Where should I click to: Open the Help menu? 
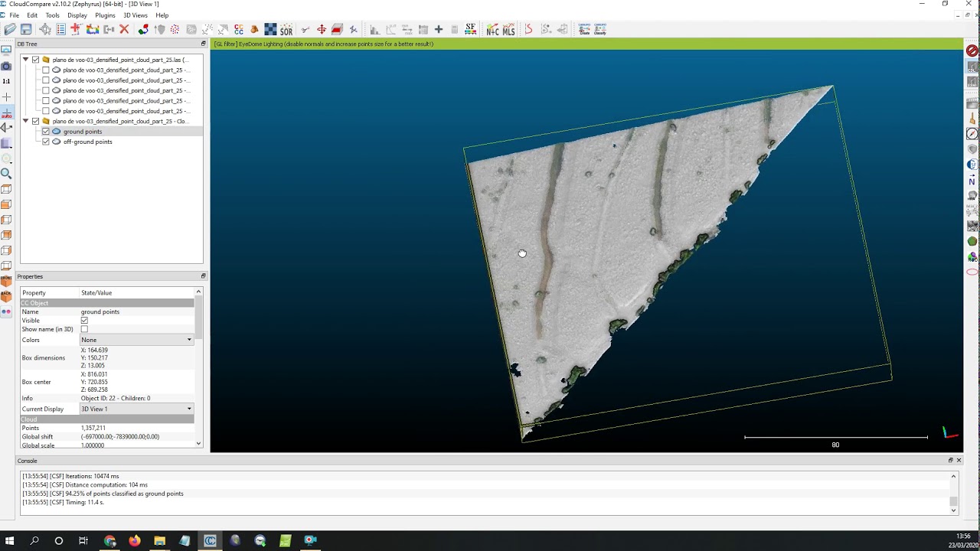[162, 15]
